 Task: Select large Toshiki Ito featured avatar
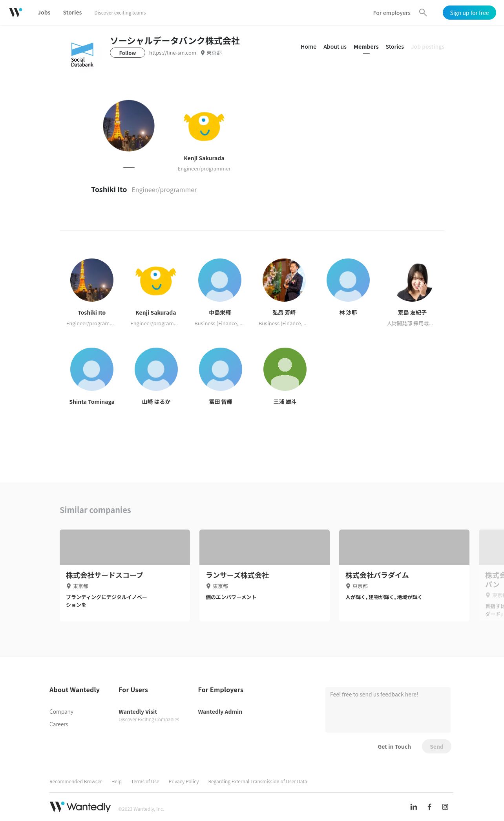point(129,126)
